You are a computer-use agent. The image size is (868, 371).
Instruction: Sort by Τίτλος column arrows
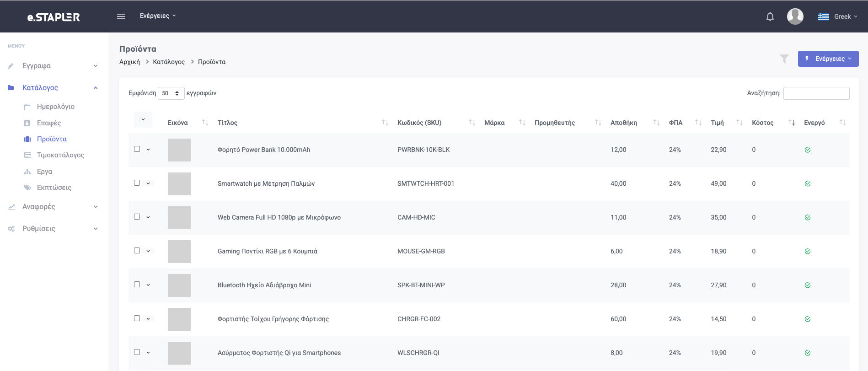click(x=385, y=123)
